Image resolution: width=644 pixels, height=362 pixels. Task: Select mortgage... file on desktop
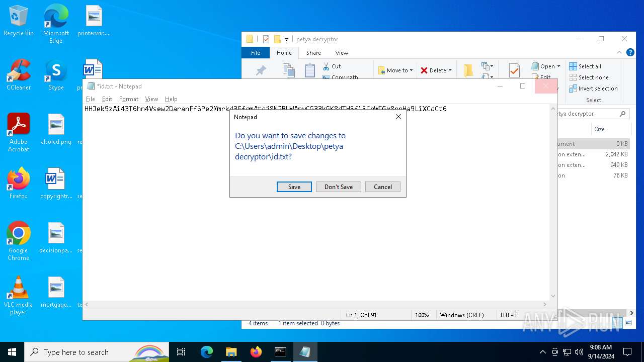[x=56, y=292]
